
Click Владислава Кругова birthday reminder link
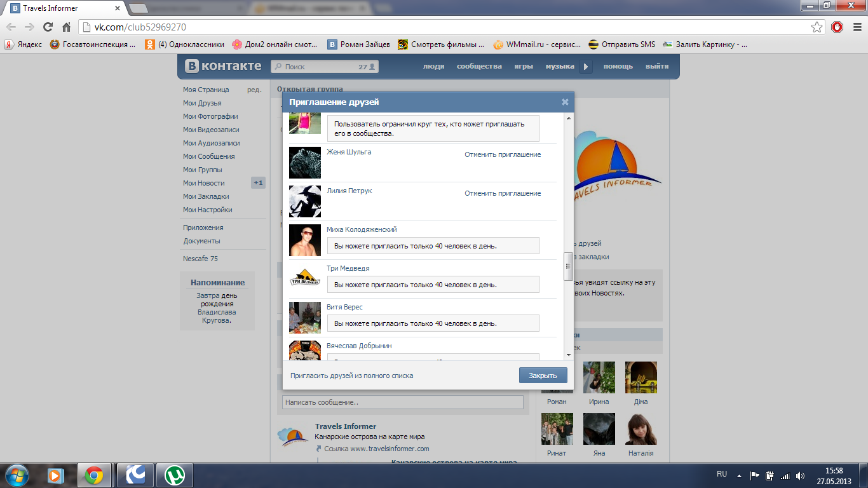coord(217,316)
